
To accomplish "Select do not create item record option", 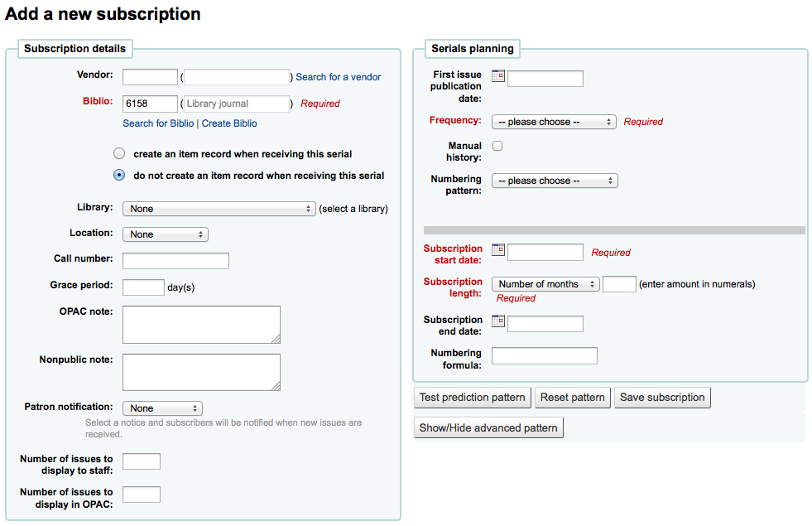I will 119,175.
